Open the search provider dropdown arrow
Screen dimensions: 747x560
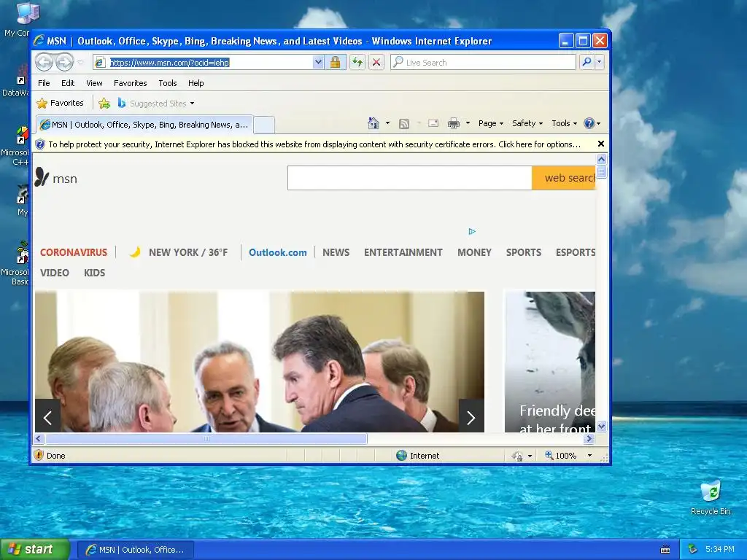(x=600, y=62)
